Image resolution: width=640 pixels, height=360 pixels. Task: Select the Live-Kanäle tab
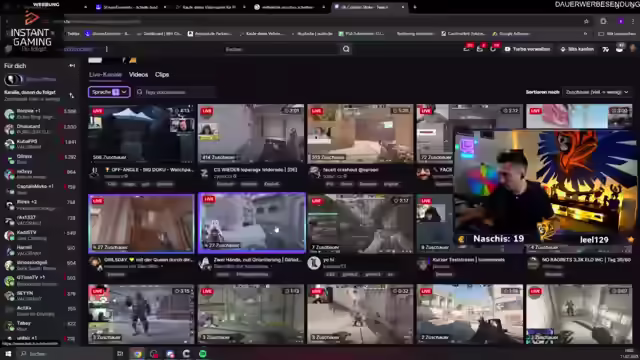pos(105,75)
